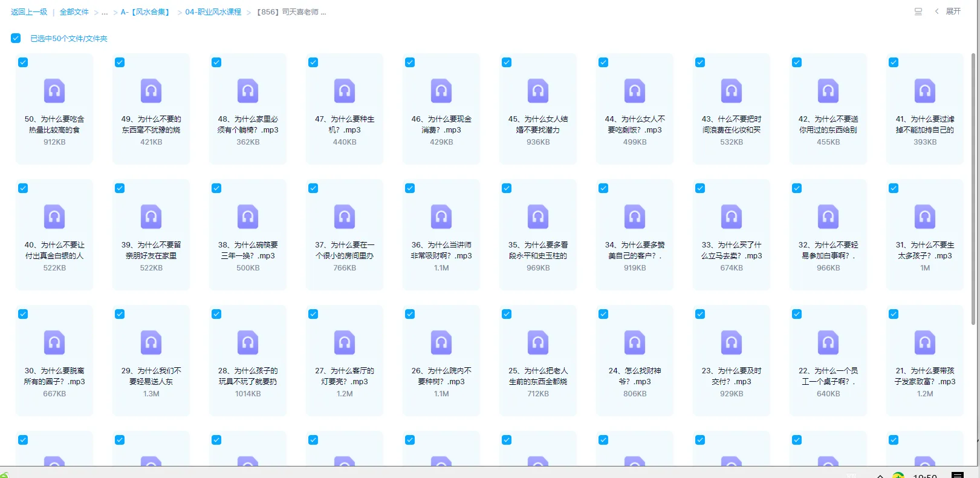The height and width of the screenshot is (478, 980).
Task: Open audio icon for 38、为什么碗筷要三年一换
Action: [248, 217]
